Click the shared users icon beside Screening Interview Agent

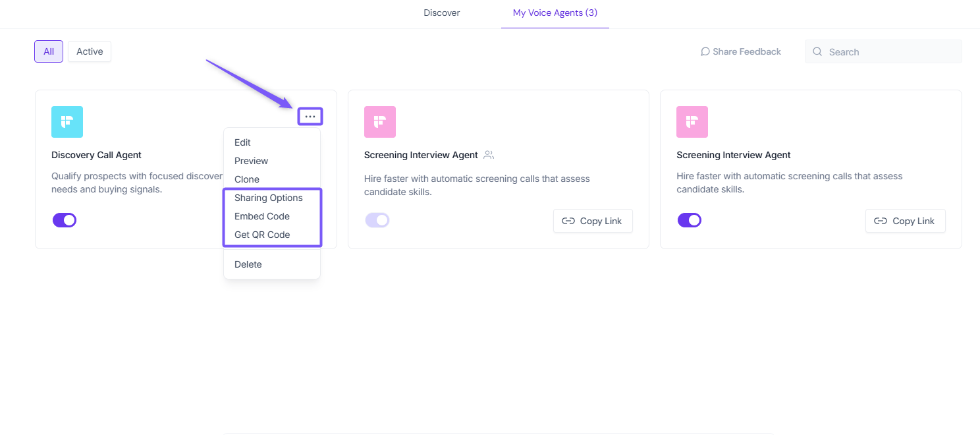488,156
